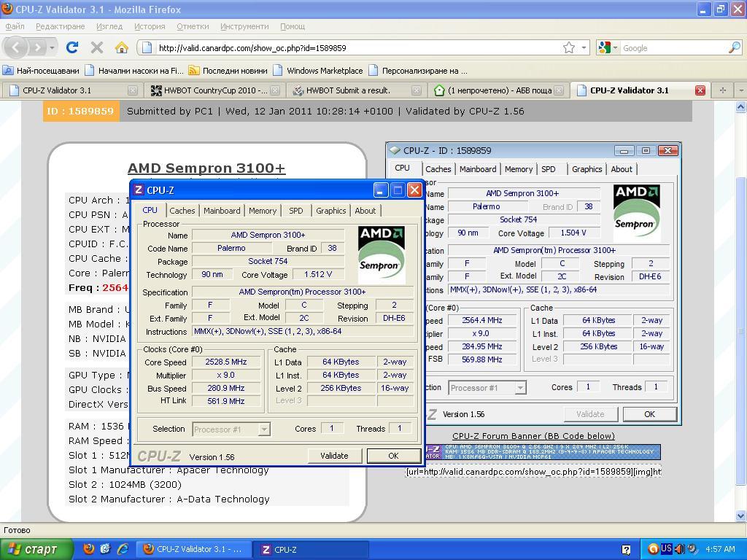Screen dimensions: 747x560
Task: Click AMD Sempron logo in validator screenshot
Action: (x=636, y=214)
